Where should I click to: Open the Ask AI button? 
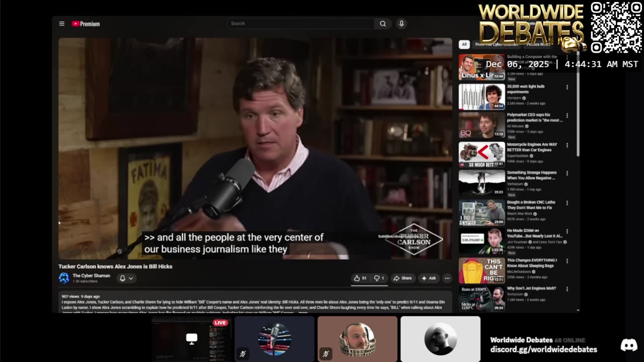429,278
